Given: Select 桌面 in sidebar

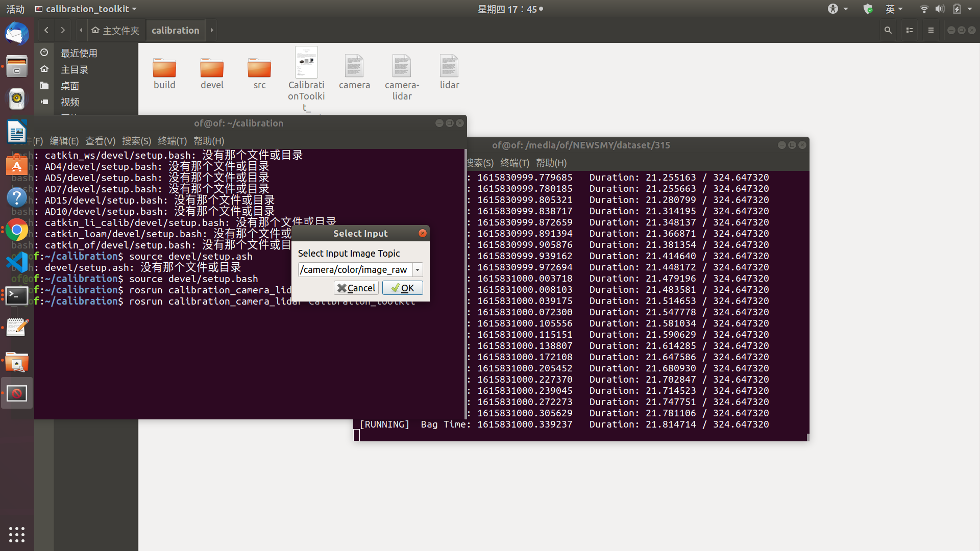Looking at the screenshot, I should coord(70,86).
